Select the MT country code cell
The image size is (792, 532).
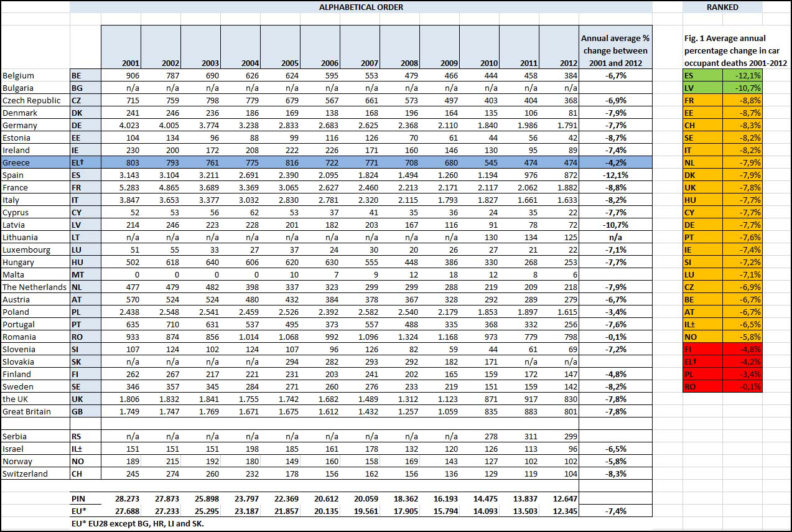(85, 274)
